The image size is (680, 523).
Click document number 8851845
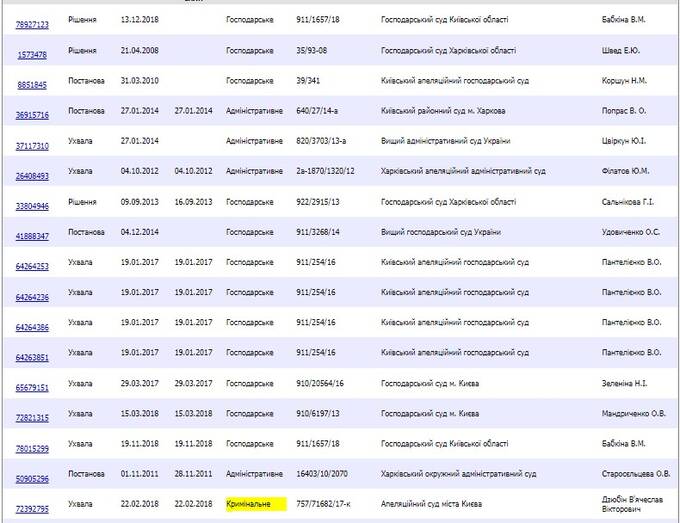pos(32,86)
